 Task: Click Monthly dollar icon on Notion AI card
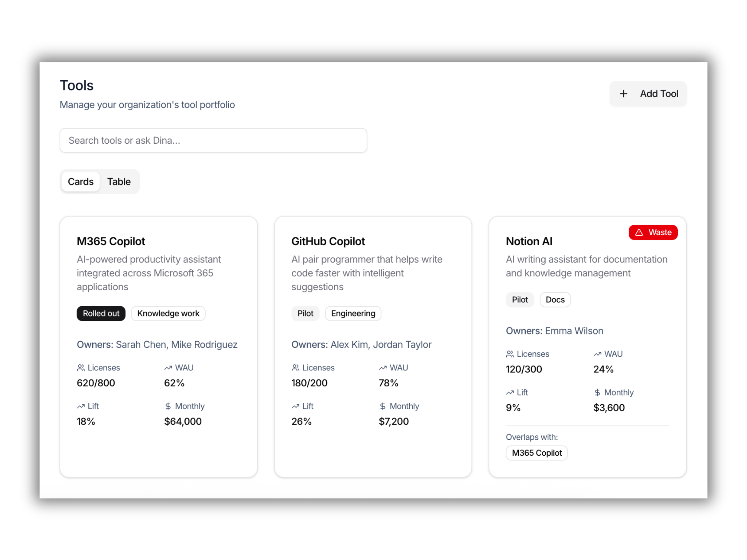(x=597, y=392)
